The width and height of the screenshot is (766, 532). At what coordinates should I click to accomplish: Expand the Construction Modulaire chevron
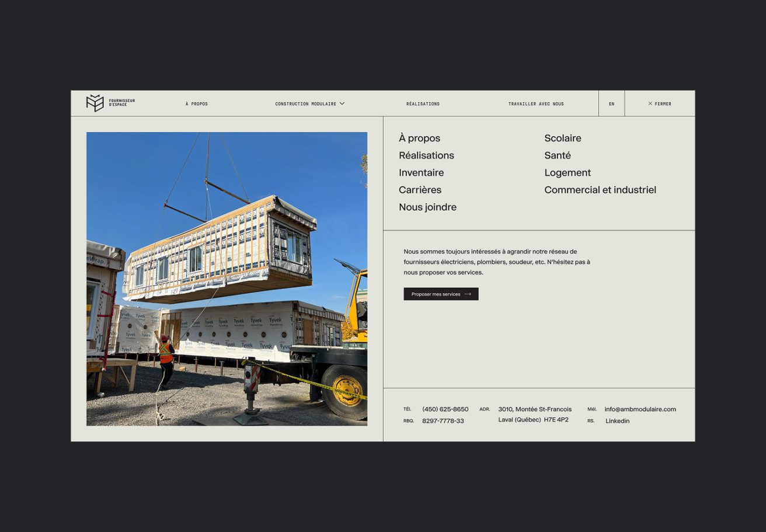point(342,104)
